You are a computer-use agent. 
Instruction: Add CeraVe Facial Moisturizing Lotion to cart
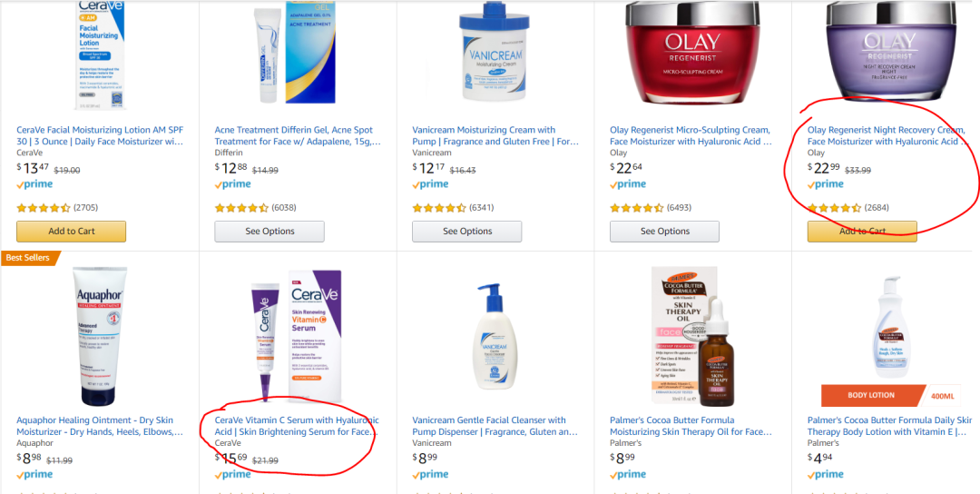click(x=72, y=232)
